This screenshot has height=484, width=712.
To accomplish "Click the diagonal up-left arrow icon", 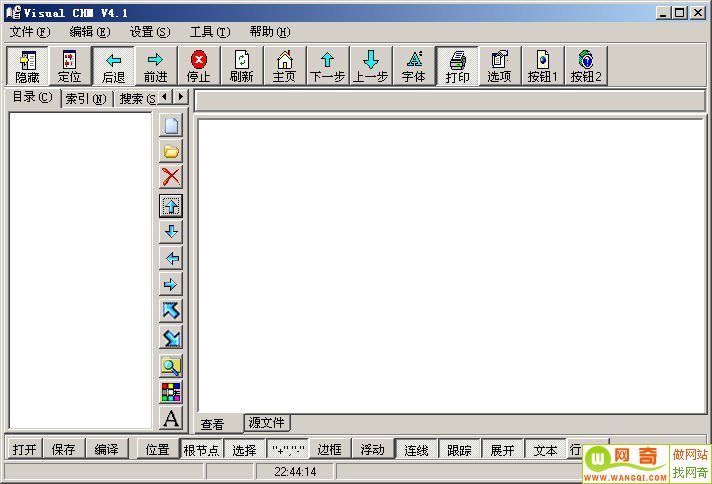I will [171, 311].
